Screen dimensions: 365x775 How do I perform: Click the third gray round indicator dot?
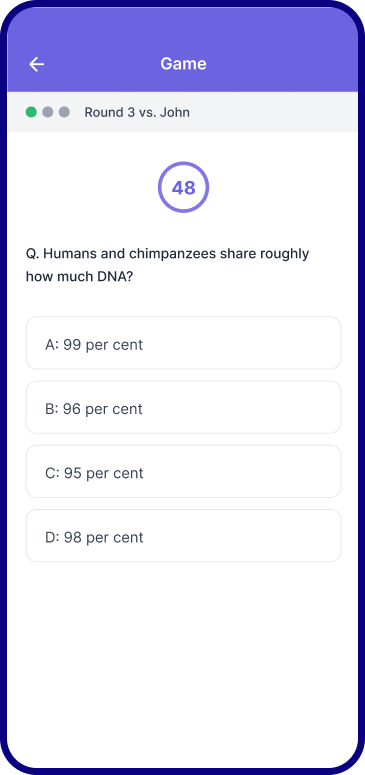pyautogui.click(x=64, y=112)
